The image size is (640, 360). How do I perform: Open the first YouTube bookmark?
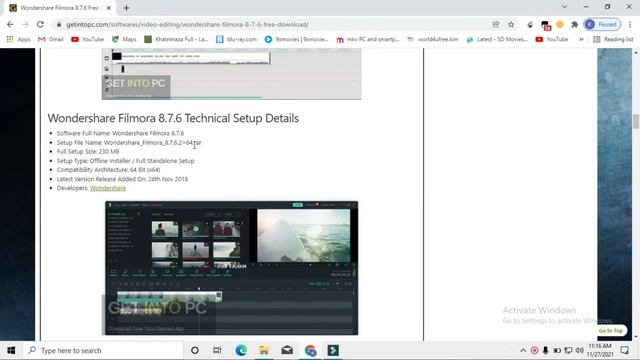87,39
